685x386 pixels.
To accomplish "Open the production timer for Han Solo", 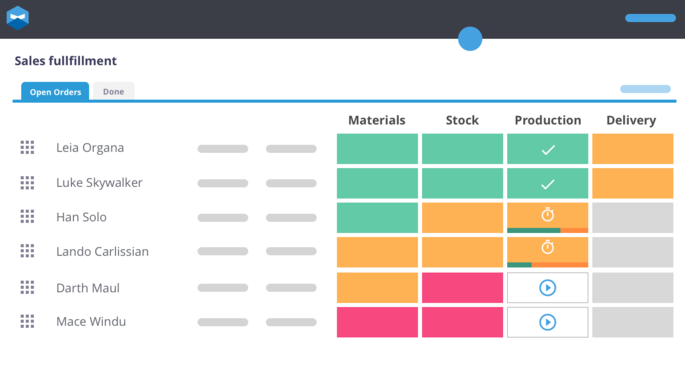I will click(547, 214).
